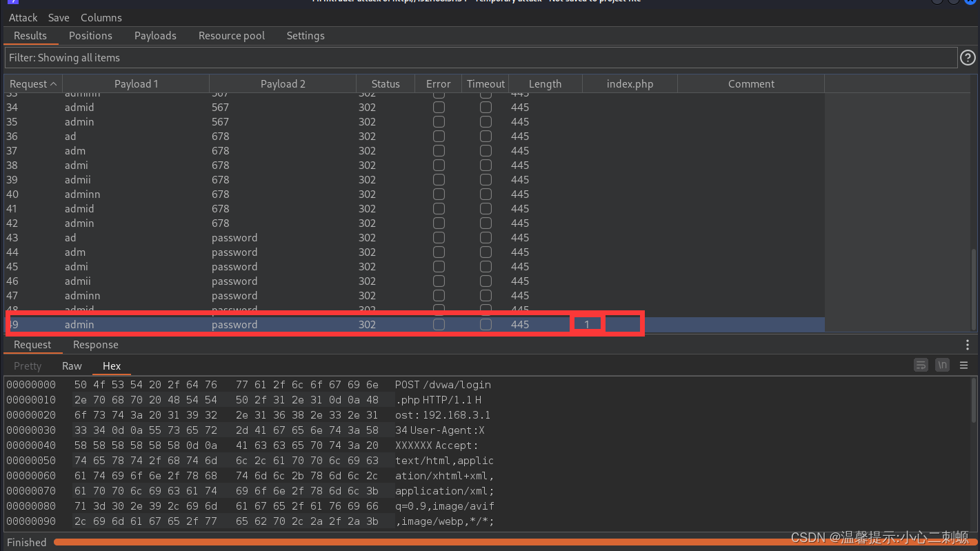Open the Save menu
Viewport: 980px width, 551px height.
point(59,18)
